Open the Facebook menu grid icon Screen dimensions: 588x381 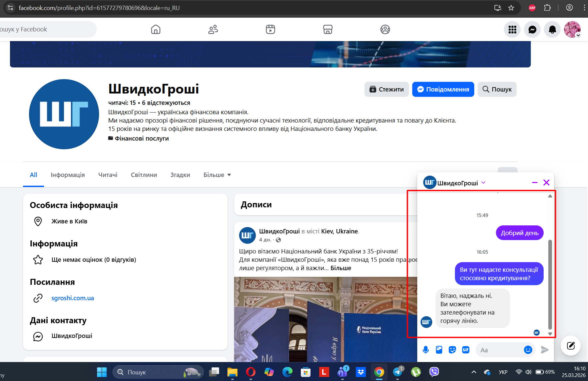pos(512,29)
